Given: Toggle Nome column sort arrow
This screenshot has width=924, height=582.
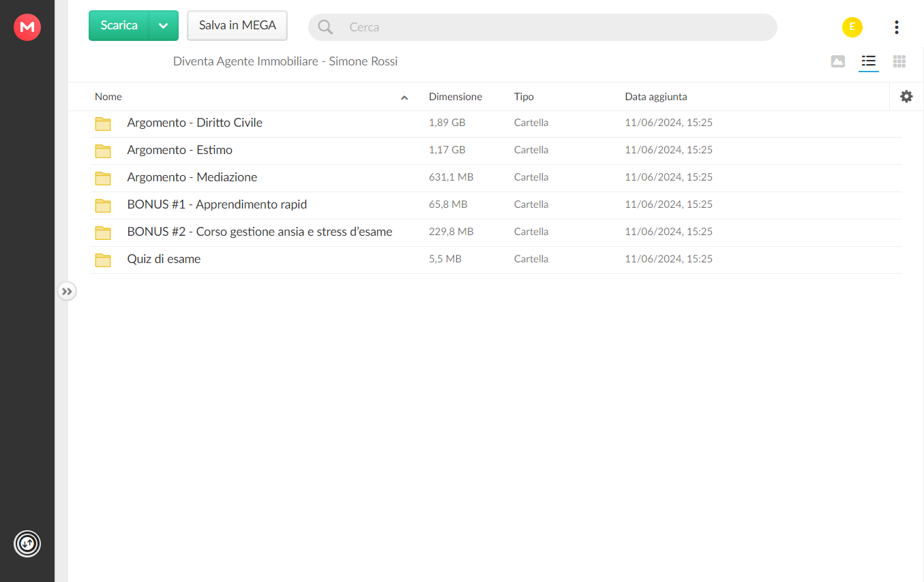Looking at the screenshot, I should [404, 97].
